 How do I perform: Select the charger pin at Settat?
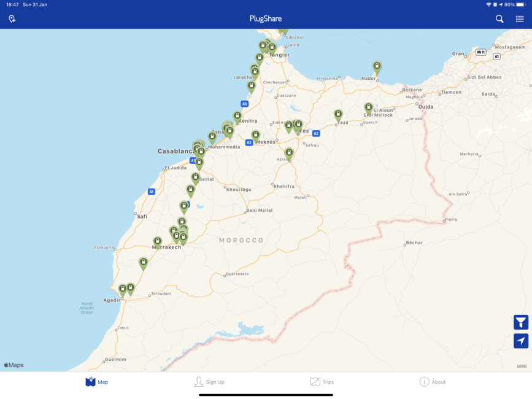tap(195, 178)
